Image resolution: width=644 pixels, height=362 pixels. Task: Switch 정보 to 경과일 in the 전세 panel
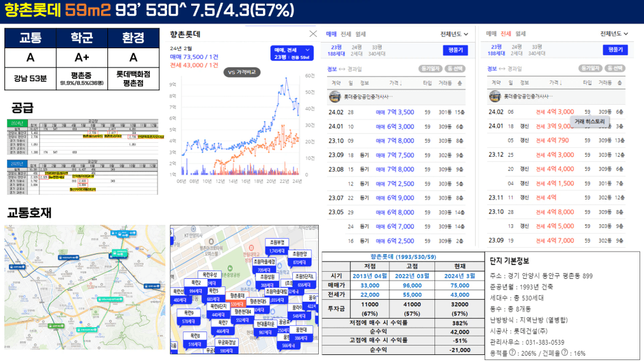point(514,69)
